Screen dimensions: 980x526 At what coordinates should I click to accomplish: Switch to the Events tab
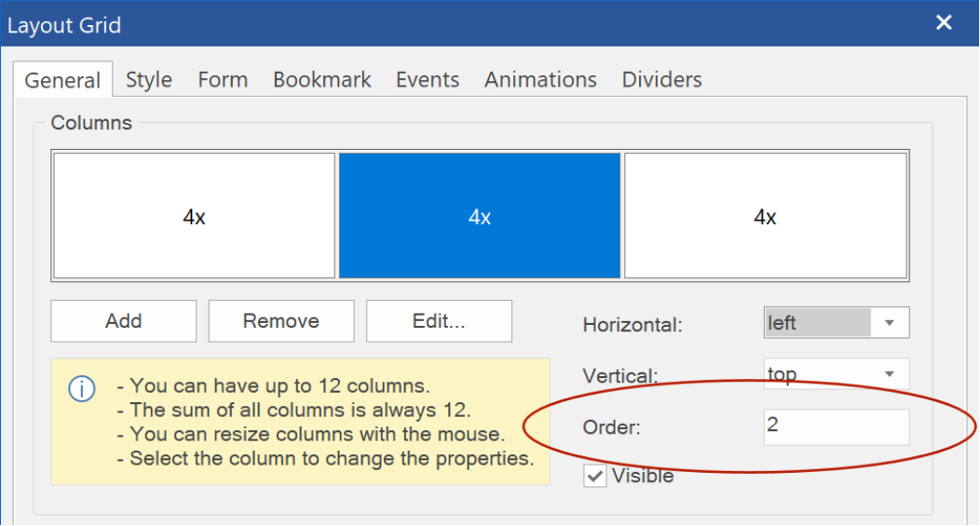428,80
